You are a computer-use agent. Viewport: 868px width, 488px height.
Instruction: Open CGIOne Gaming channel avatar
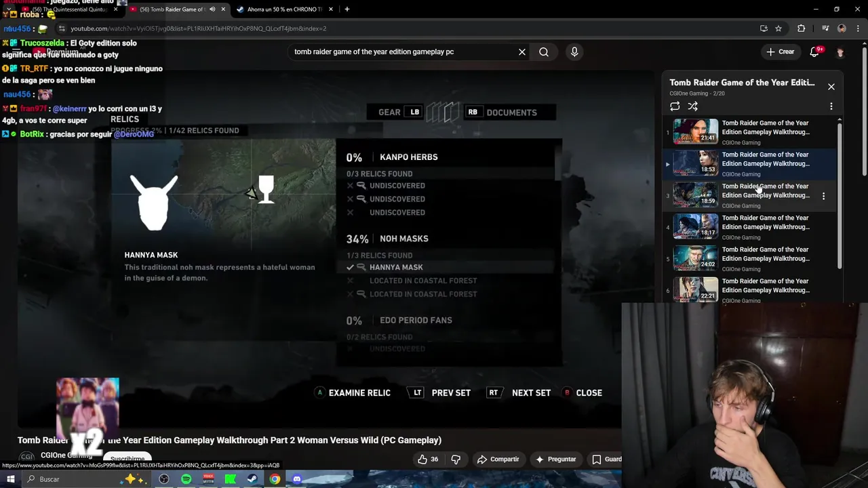click(x=26, y=457)
